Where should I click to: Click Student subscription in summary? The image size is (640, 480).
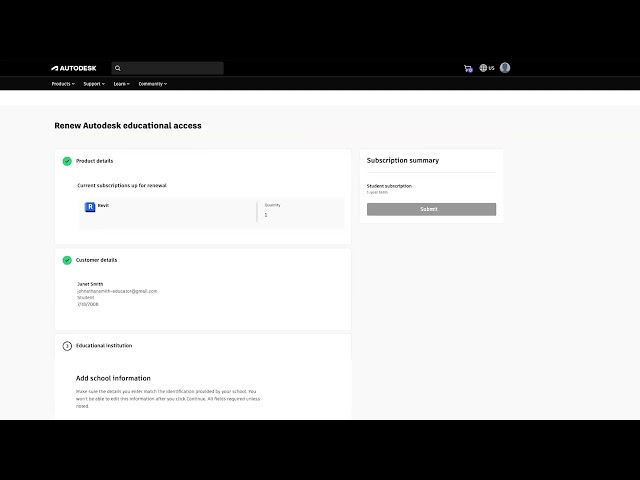pos(389,186)
